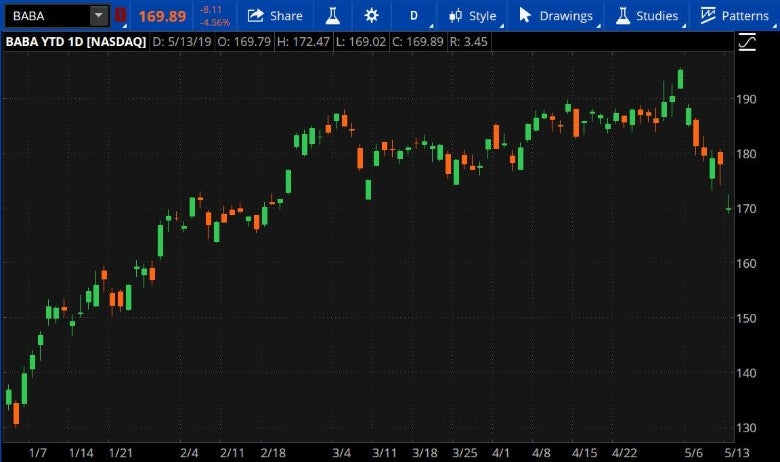Open the Studies menu

pos(657,15)
